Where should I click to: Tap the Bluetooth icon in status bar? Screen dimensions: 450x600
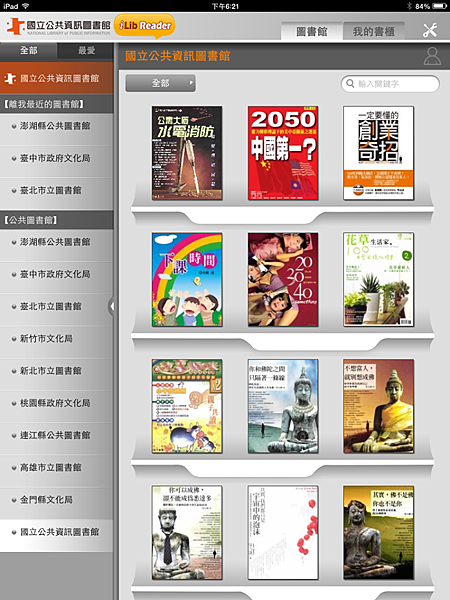tap(409, 6)
